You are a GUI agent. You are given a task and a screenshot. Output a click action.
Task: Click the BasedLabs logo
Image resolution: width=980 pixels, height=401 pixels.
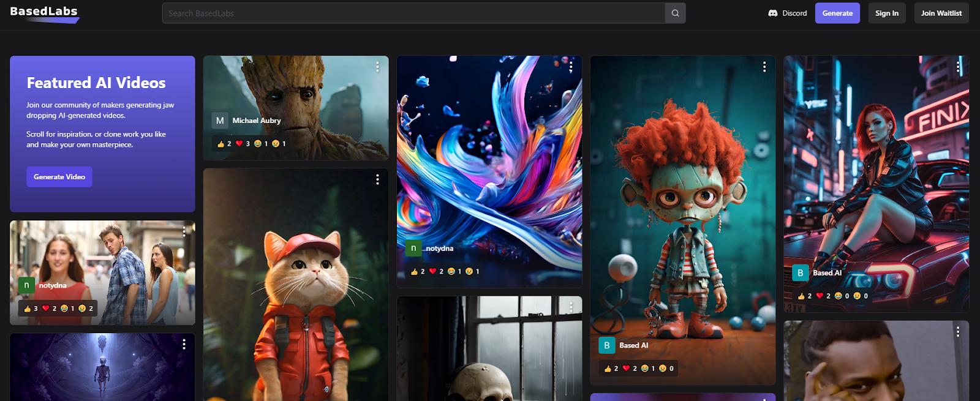pos(44,13)
